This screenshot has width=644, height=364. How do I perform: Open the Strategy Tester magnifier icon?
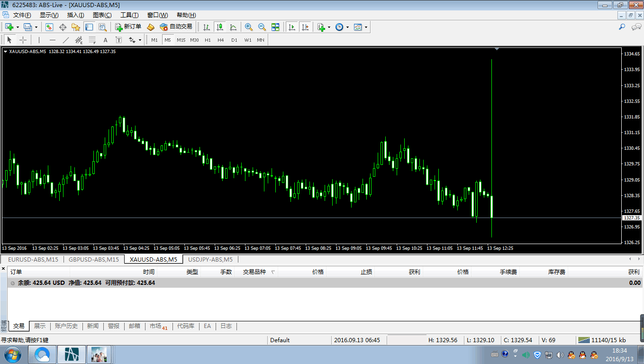pyautogui.click(x=102, y=27)
